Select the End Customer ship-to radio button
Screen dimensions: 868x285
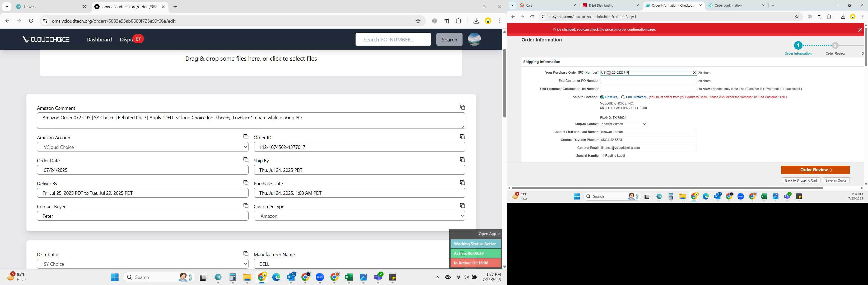coord(623,97)
